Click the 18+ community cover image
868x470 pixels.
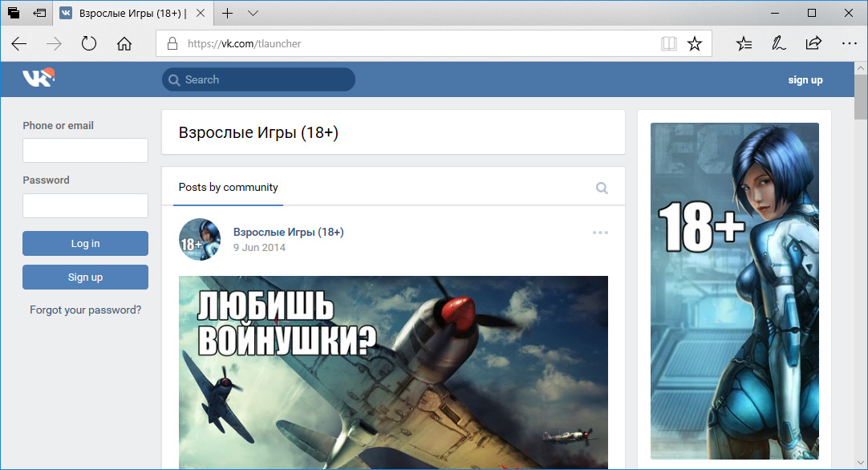[734, 290]
